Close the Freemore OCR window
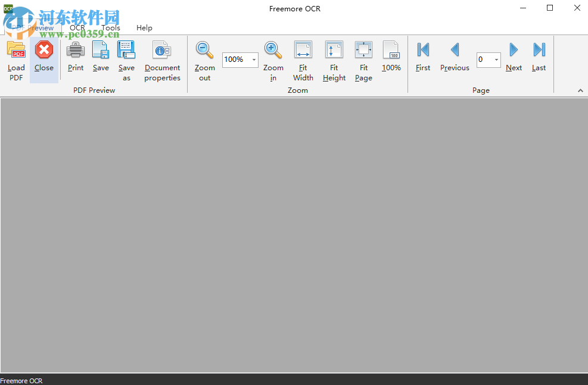 (x=577, y=8)
